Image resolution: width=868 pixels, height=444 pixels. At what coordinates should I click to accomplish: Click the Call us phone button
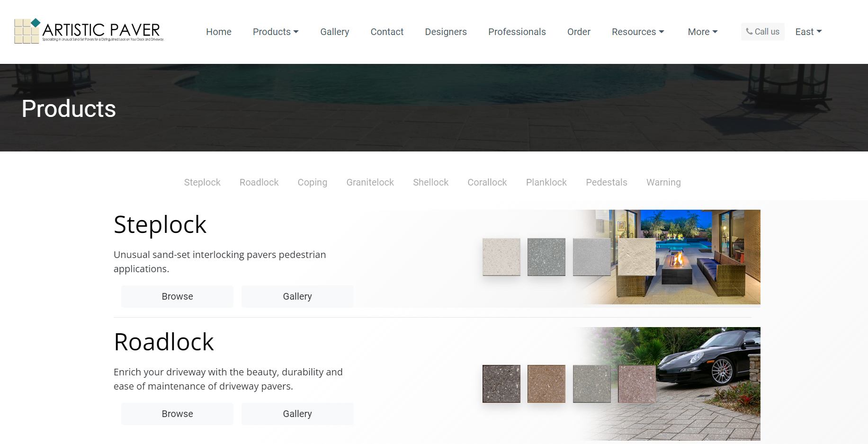[x=762, y=32]
